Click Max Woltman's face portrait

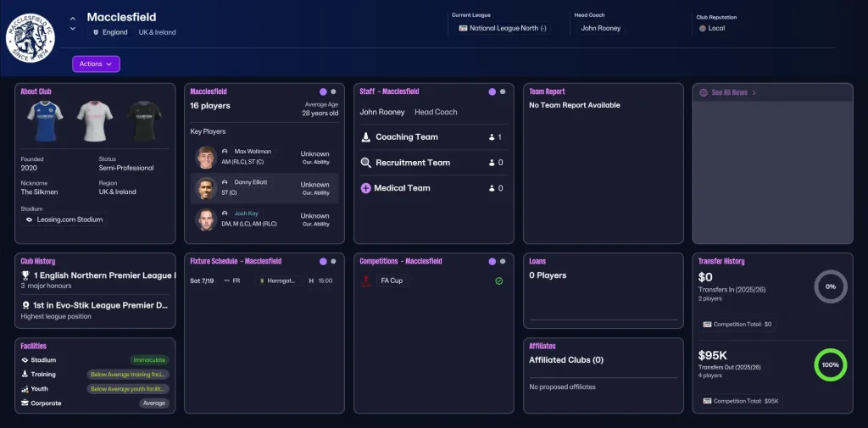tap(205, 158)
